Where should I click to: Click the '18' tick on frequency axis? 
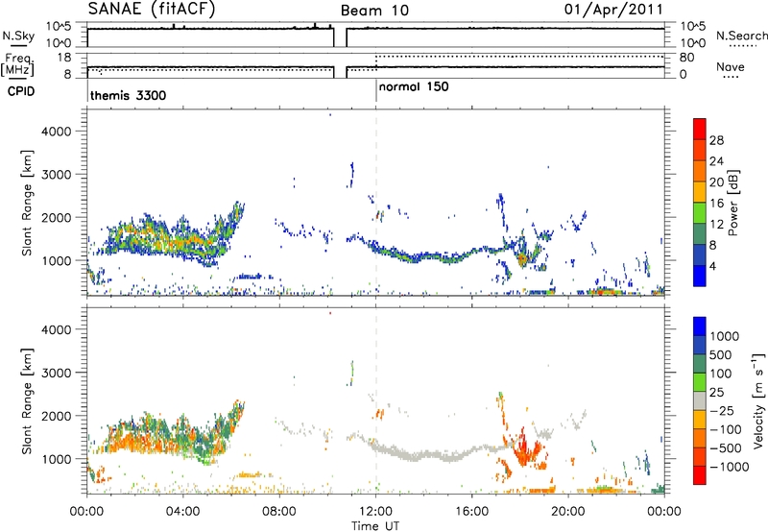(x=64, y=58)
